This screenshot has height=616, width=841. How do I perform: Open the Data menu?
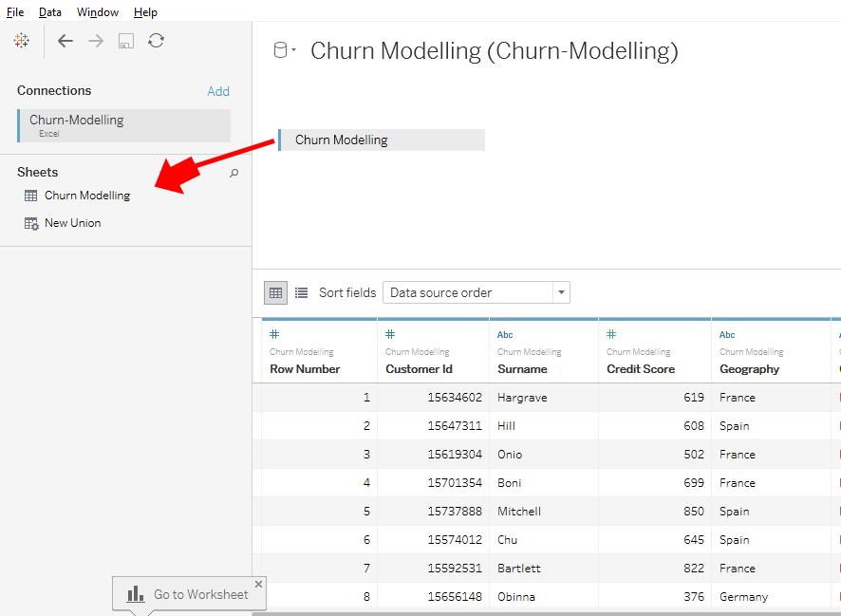click(x=50, y=12)
